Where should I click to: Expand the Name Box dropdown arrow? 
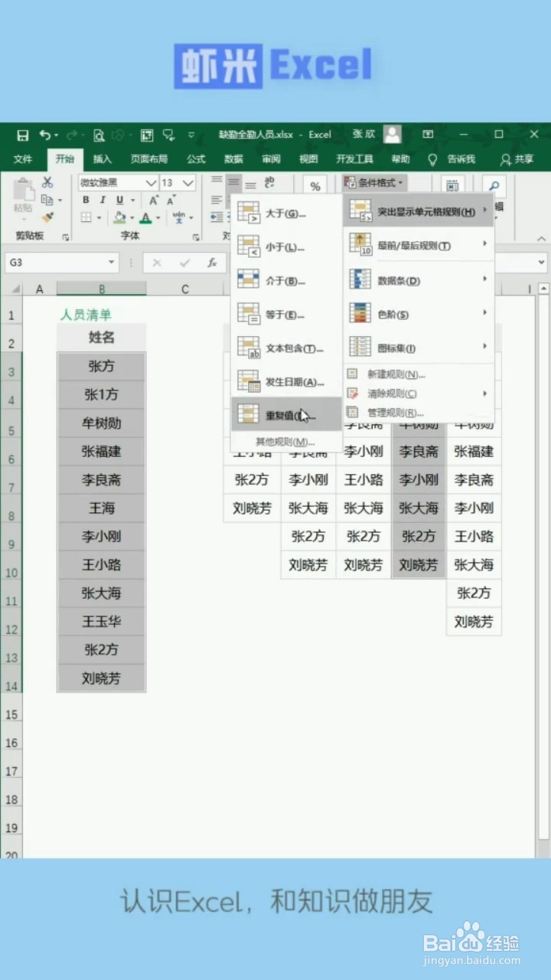click(112, 263)
